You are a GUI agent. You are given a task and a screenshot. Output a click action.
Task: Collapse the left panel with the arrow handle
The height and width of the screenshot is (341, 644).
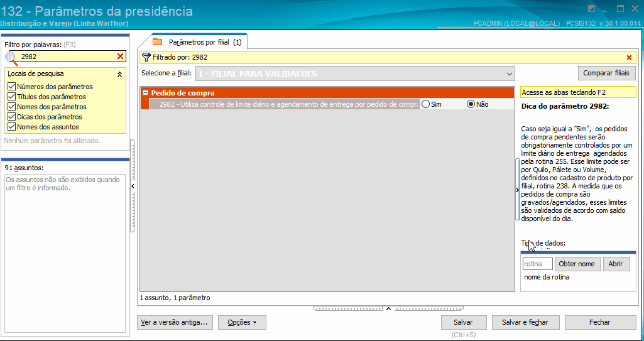pos(132,187)
